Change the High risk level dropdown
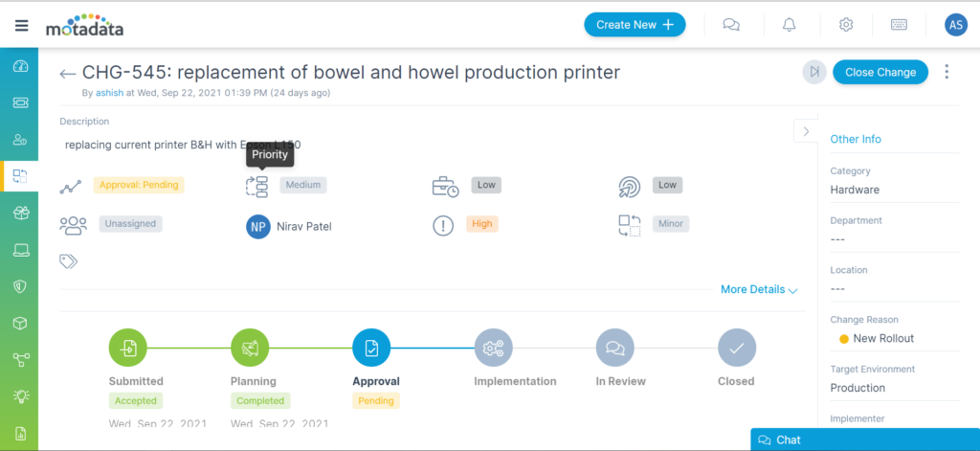 (483, 224)
